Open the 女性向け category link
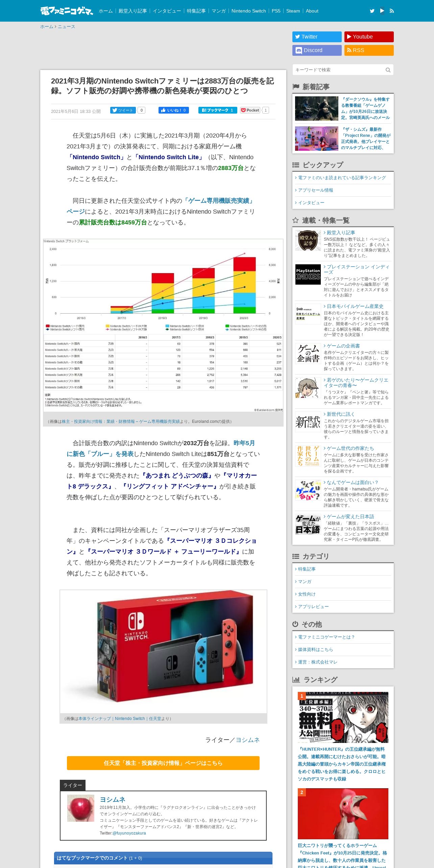 coord(307,594)
